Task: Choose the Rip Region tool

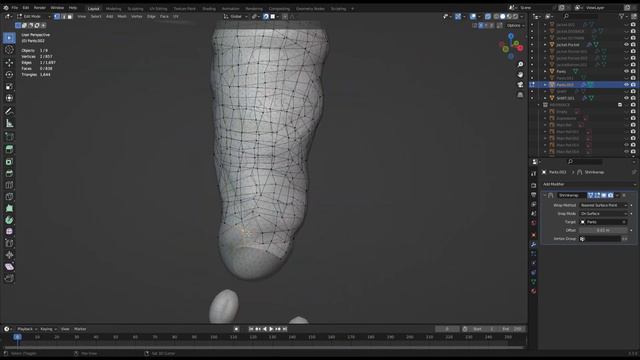Action: tap(9, 279)
